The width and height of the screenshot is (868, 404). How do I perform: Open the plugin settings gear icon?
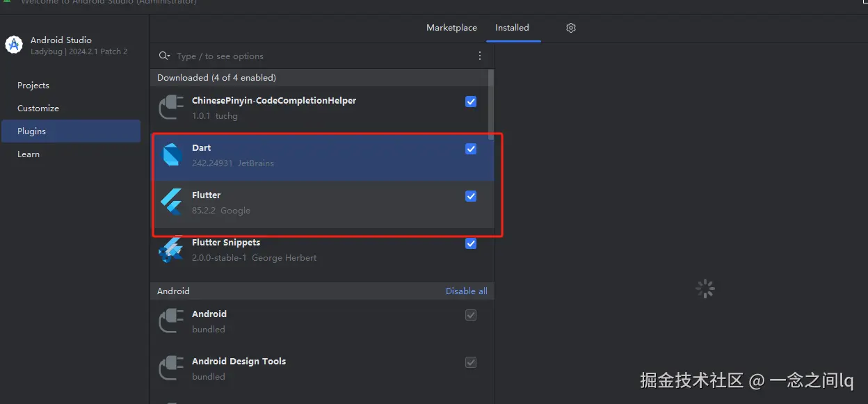point(571,28)
